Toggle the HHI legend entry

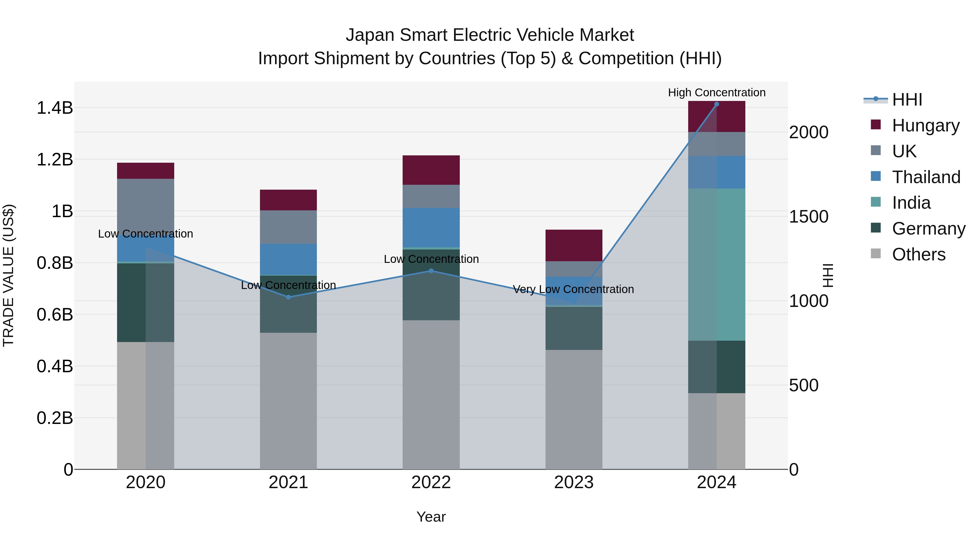click(893, 100)
